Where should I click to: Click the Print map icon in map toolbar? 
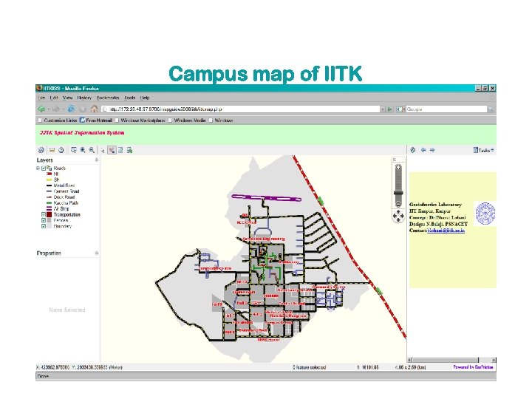tap(41, 150)
